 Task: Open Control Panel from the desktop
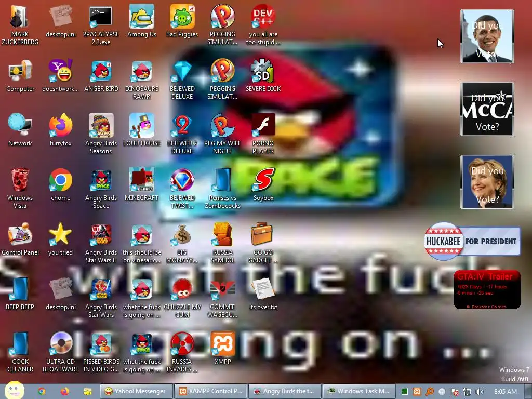coord(20,239)
